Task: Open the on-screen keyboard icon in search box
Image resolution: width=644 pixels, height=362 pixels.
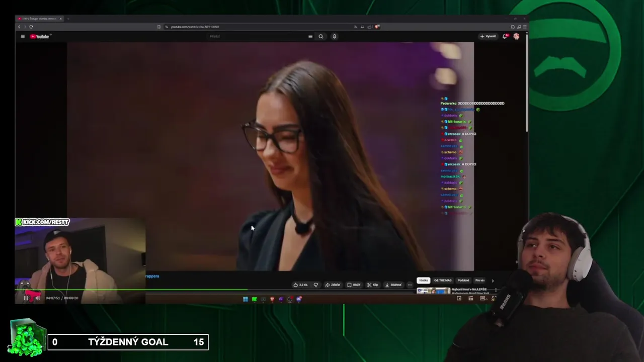Action: 310,36
